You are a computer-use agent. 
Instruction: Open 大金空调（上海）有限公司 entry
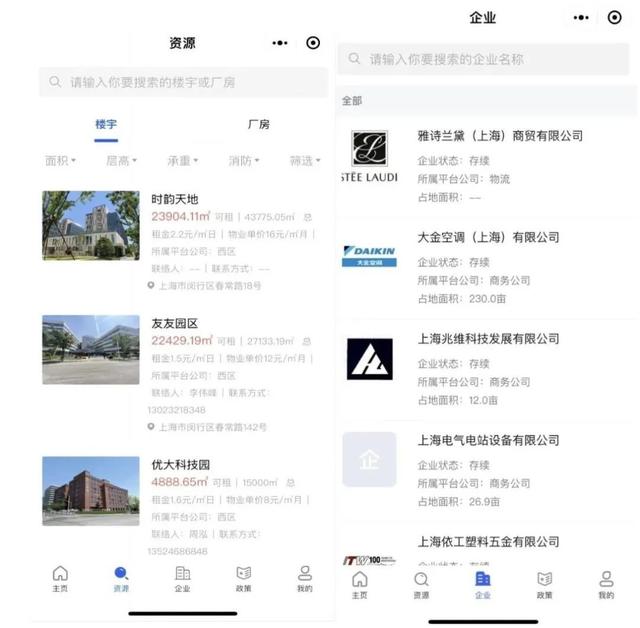pyautogui.click(x=488, y=237)
